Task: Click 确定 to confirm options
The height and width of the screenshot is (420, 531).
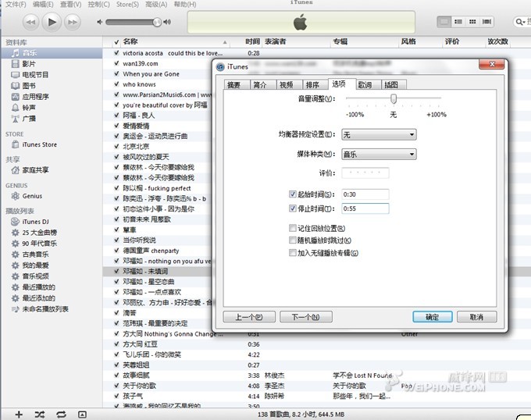Action: pos(433,317)
